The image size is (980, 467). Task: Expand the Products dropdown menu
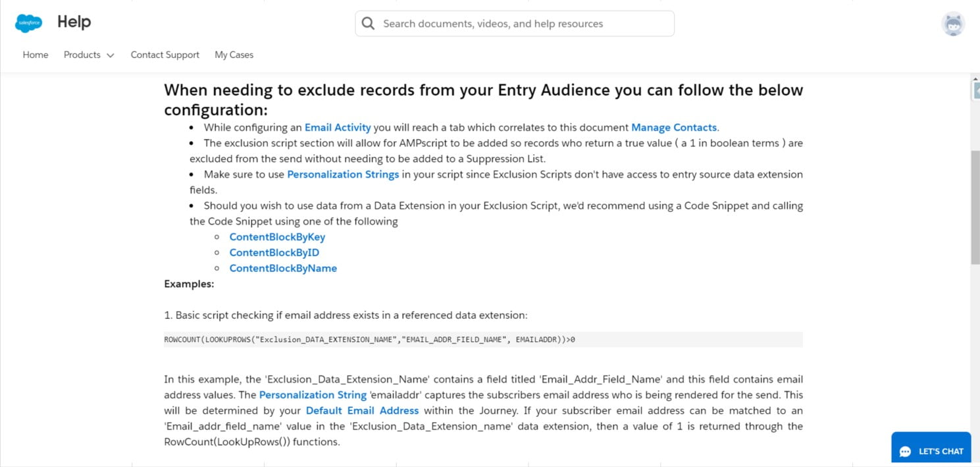(89, 55)
